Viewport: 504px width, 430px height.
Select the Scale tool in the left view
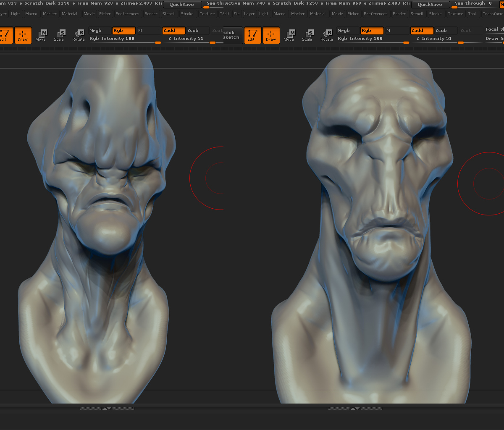pyautogui.click(x=59, y=35)
